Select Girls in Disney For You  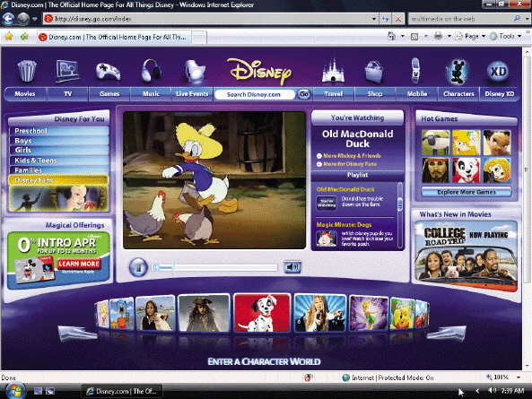[58, 150]
